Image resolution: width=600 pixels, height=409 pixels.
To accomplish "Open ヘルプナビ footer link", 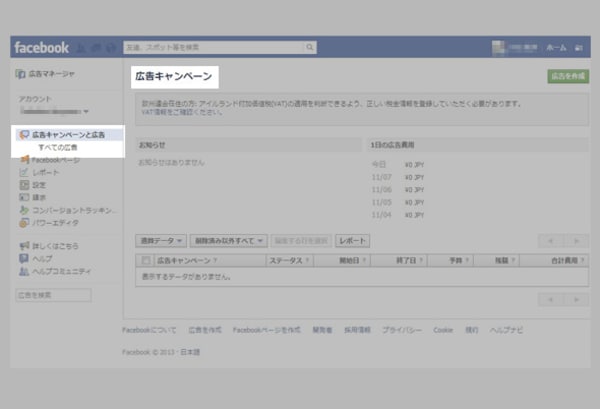I will point(506,330).
